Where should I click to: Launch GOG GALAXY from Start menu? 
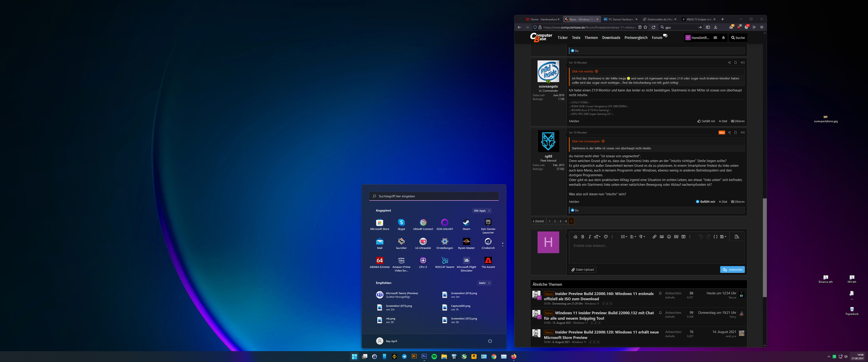(444, 223)
